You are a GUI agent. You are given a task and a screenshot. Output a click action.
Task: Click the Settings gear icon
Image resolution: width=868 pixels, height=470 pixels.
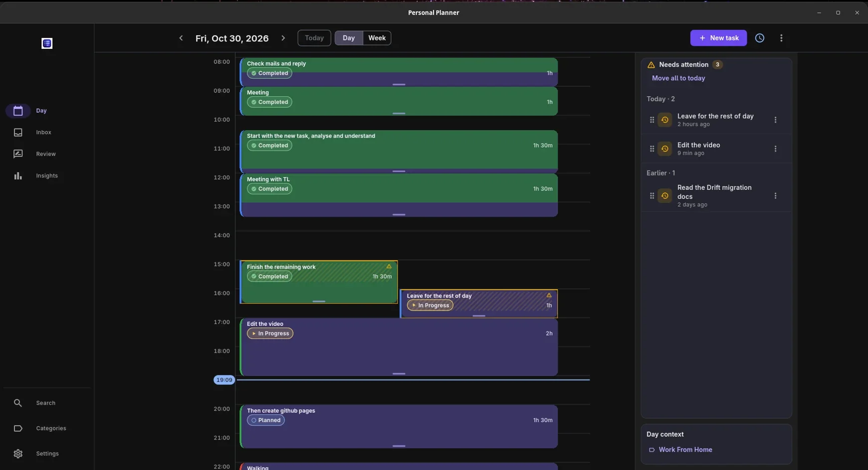pyautogui.click(x=18, y=454)
